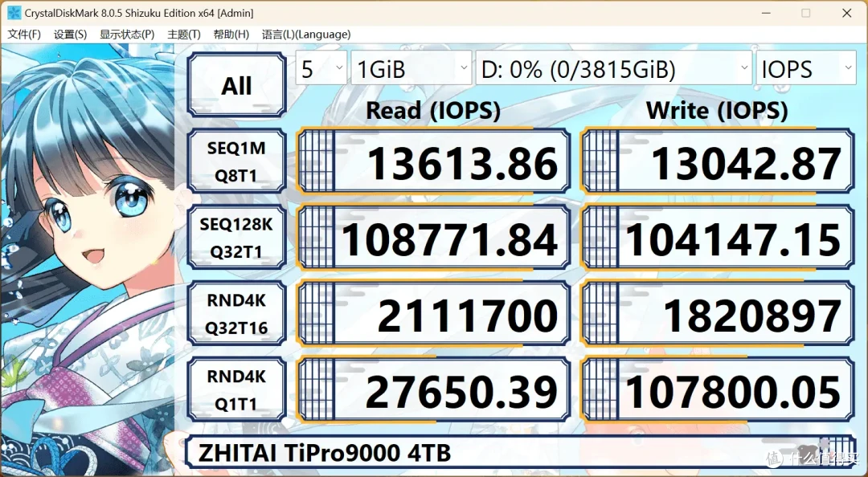Viewport: 868px width, 477px height.
Task: Start the RND4K Q1T1 test
Action: 236,389
